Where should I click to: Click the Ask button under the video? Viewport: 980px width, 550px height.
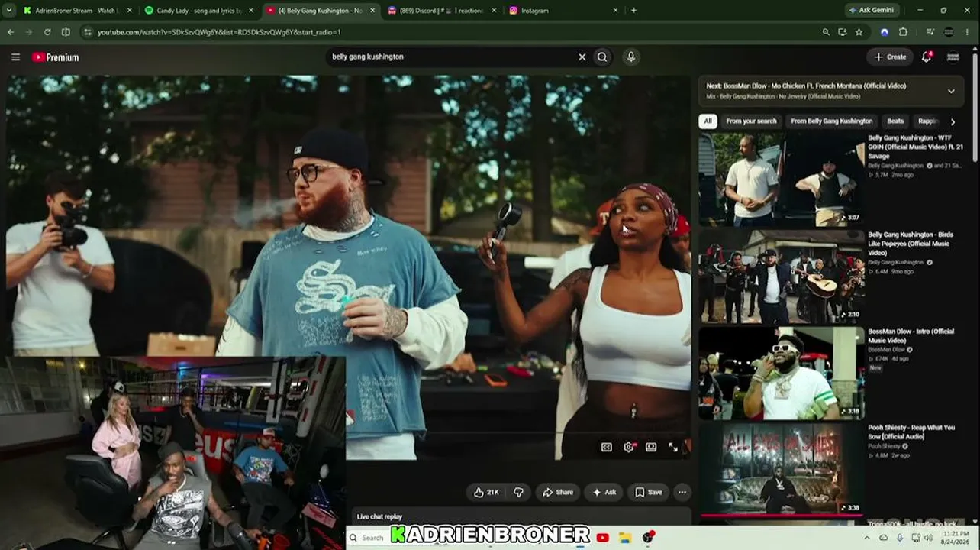coord(604,493)
